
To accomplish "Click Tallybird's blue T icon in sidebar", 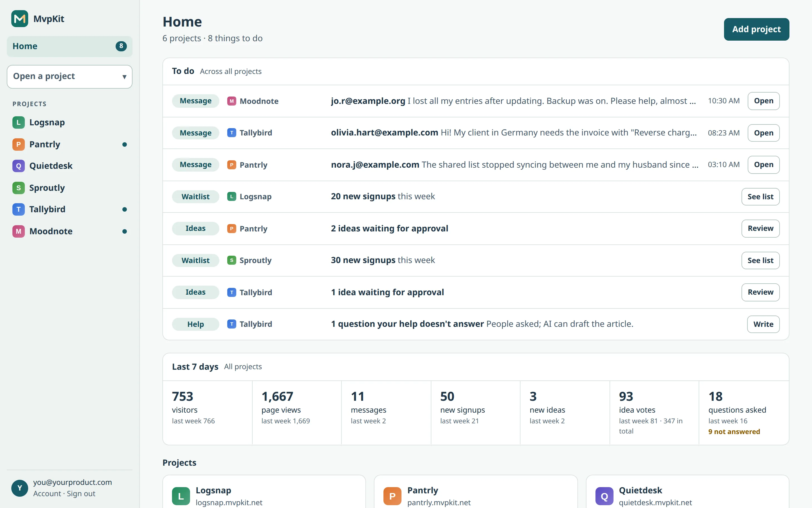I will point(18,209).
